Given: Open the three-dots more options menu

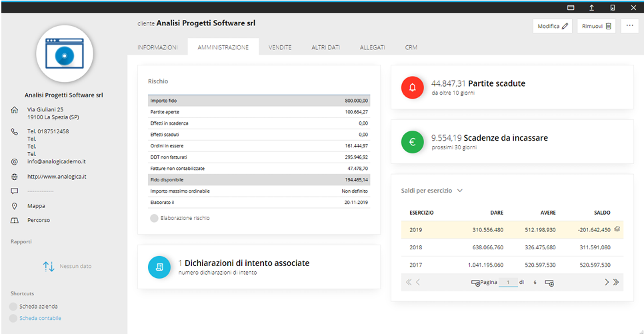Looking at the screenshot, I should [629, 26].
